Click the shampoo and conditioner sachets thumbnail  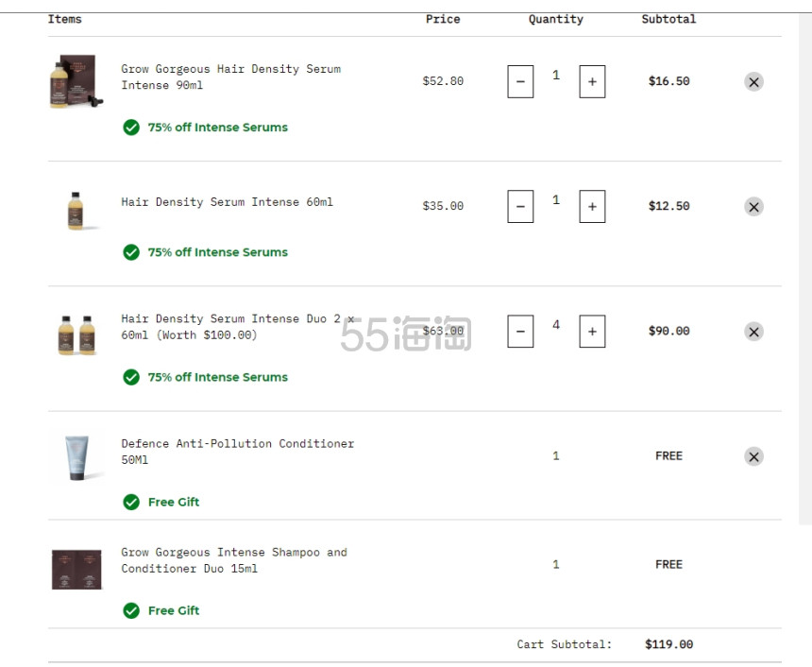click(x=76, y=570)
